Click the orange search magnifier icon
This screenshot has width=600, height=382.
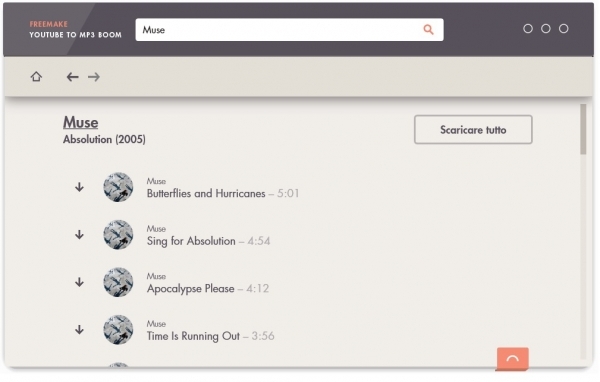[x=428, y=29]
